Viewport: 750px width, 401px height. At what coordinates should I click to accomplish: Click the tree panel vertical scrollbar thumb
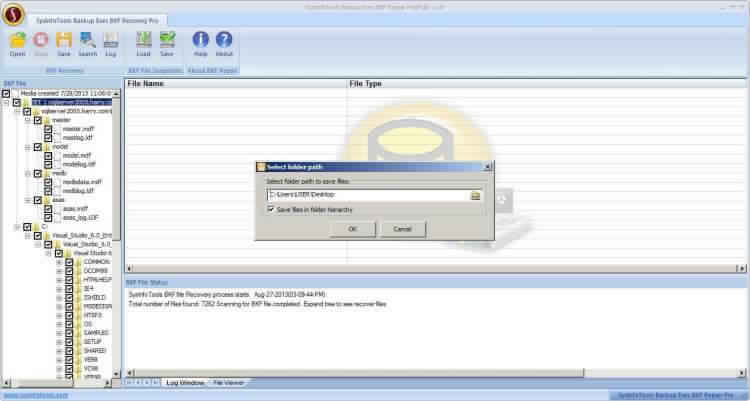116,167
